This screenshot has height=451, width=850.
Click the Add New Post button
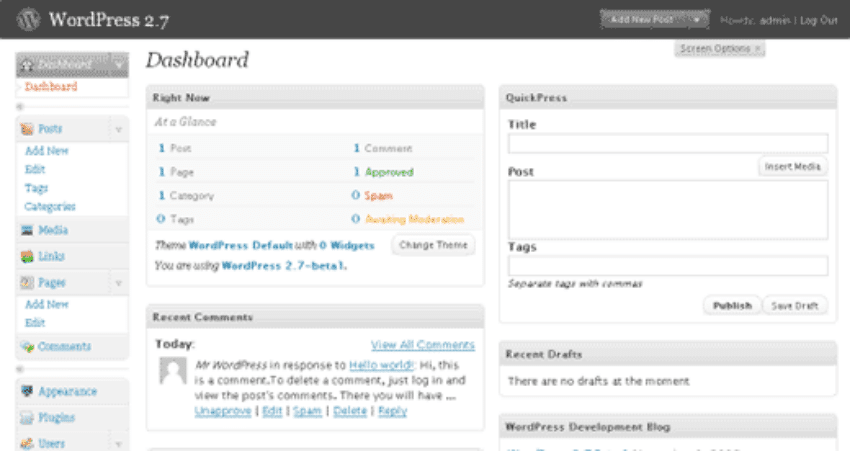[x=642, y=20]
